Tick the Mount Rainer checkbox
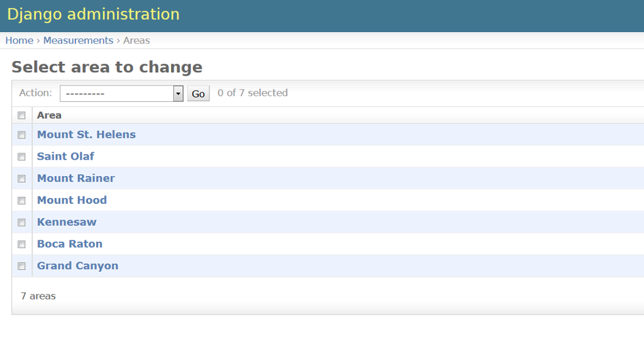Image resolution: width=644 pixels, height=339 pixels. point(21,179)
